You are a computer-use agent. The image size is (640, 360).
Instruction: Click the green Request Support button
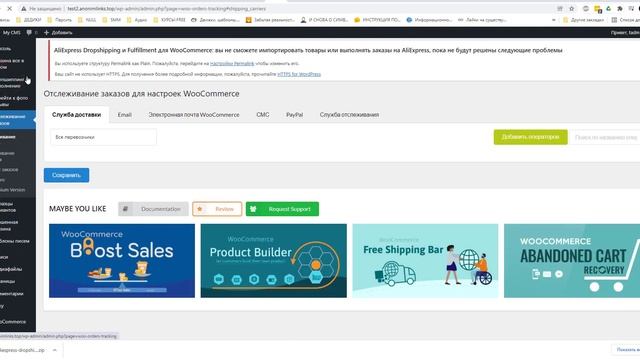tap(282, 209)
